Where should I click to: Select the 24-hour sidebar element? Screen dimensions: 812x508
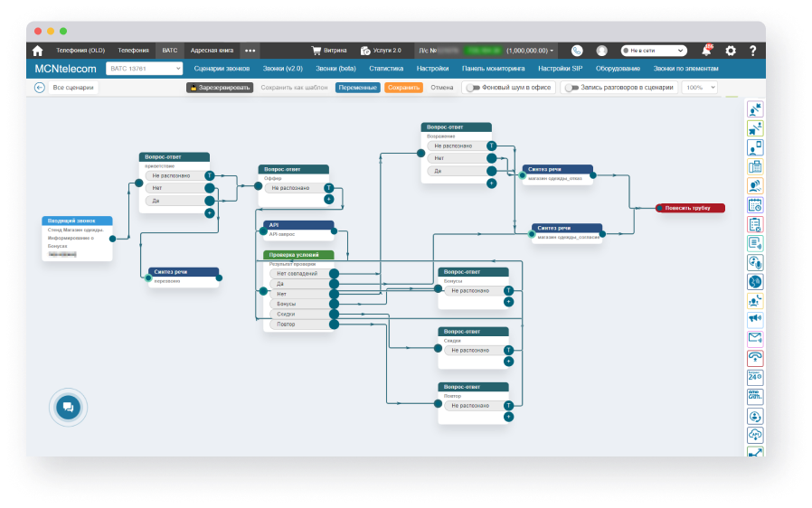coord(755,377)
